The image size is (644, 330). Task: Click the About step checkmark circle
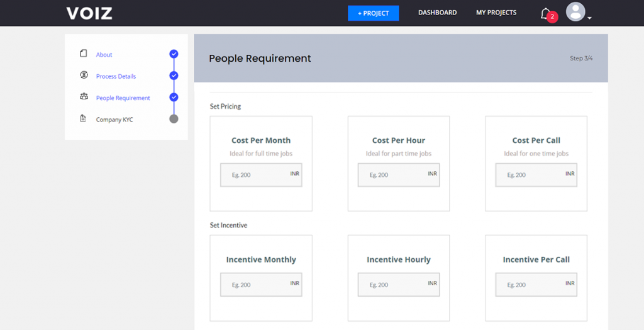coord(174,54)
